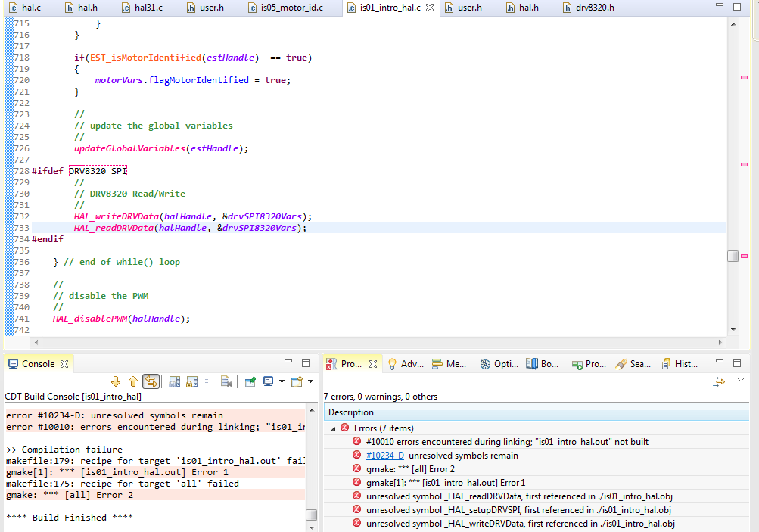Open the Problems view menu triangle
This screenshot has height=532, width=759.
741,381
